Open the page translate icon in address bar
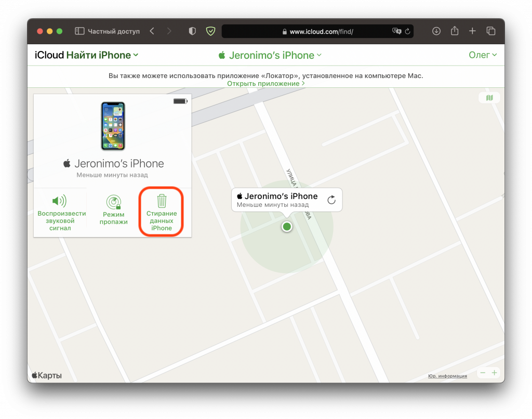 coord(396,31)
